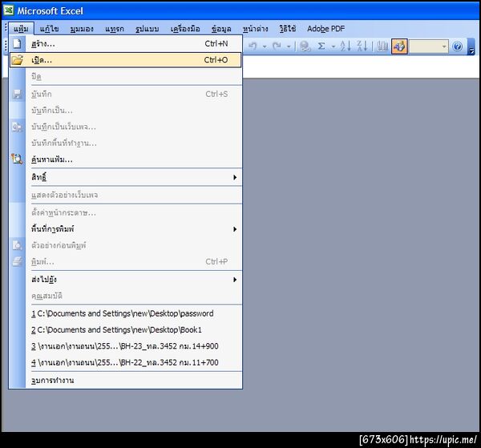The height and width of the screenshot is (448, 481).
Task: Open the AutoSum functions dropdown arrow
Action: pos(333,46)
